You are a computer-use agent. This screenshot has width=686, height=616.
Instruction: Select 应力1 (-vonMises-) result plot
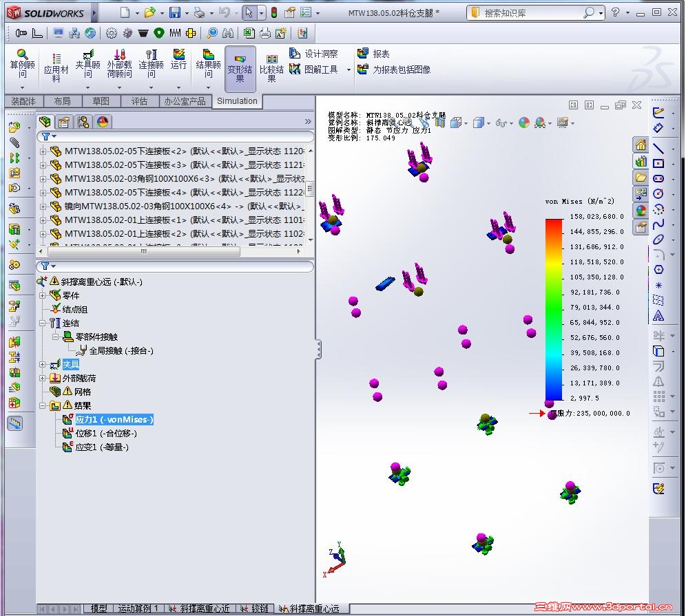(x=114, y=420)
